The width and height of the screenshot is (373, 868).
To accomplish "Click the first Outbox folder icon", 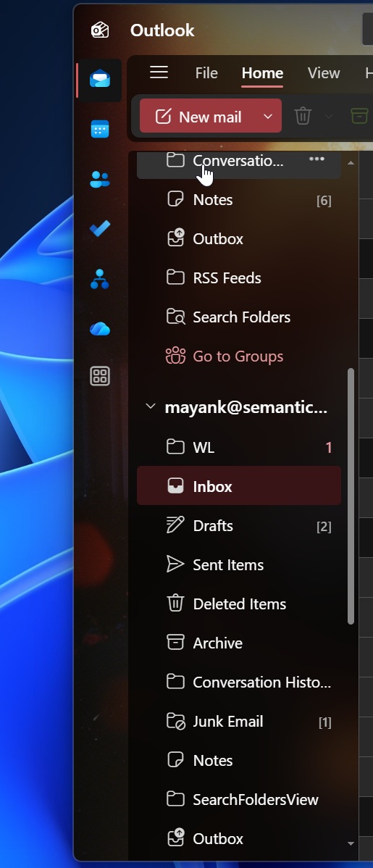I will coord(175,238).
